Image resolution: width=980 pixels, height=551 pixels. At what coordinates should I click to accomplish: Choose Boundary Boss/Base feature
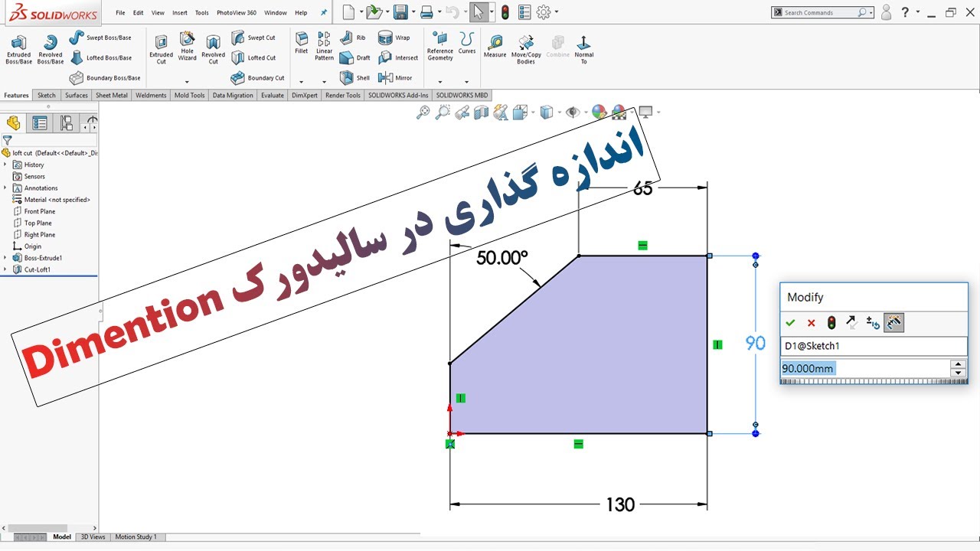[105, 77]
